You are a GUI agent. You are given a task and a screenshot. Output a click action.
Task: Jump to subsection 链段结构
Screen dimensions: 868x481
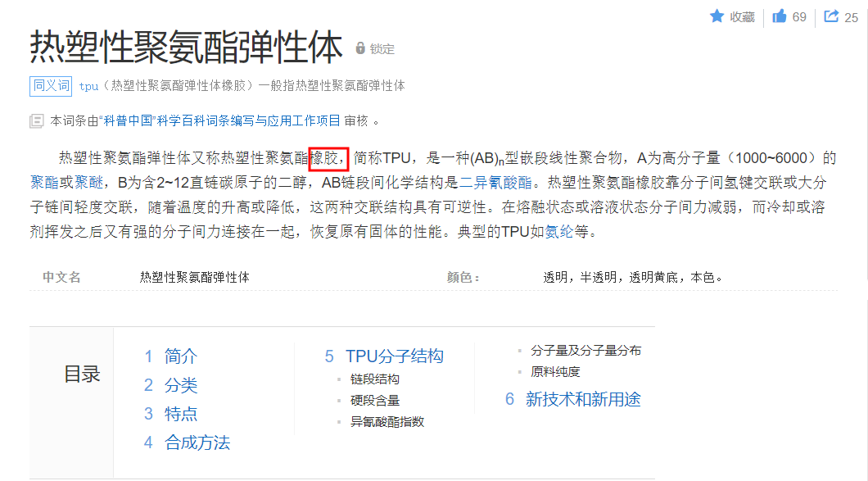(x=374, y=379)
